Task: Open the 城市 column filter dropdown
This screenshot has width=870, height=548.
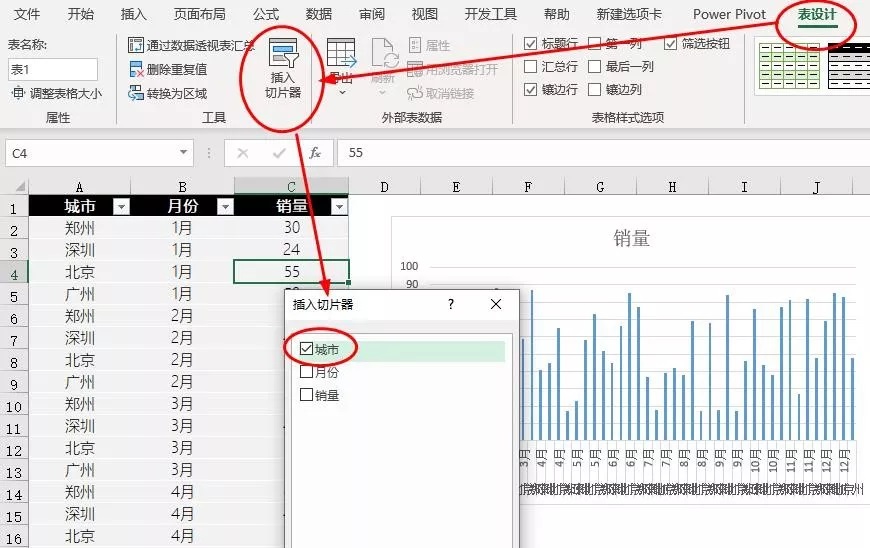Action: tap(121, 207)
